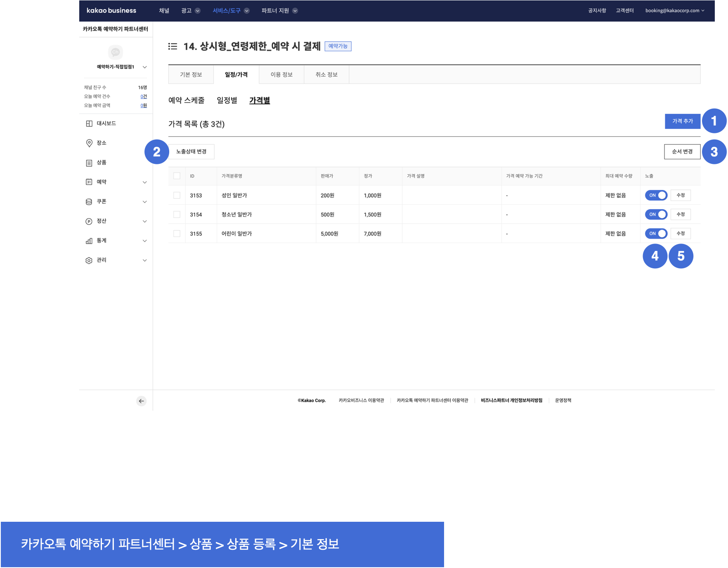Click the 장소 location pin icon
Viewport: 728px width, 568px height.
click(89, 143)
